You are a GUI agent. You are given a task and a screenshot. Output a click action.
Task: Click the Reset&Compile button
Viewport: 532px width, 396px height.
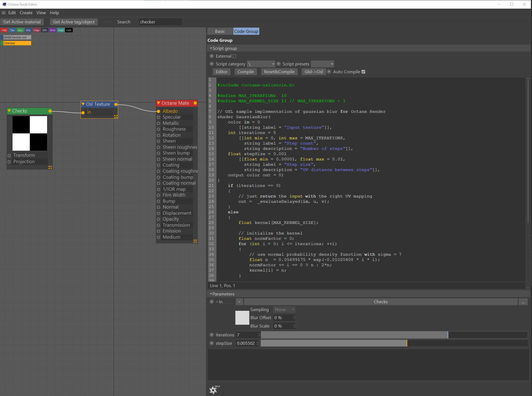(x=279, y=72)
